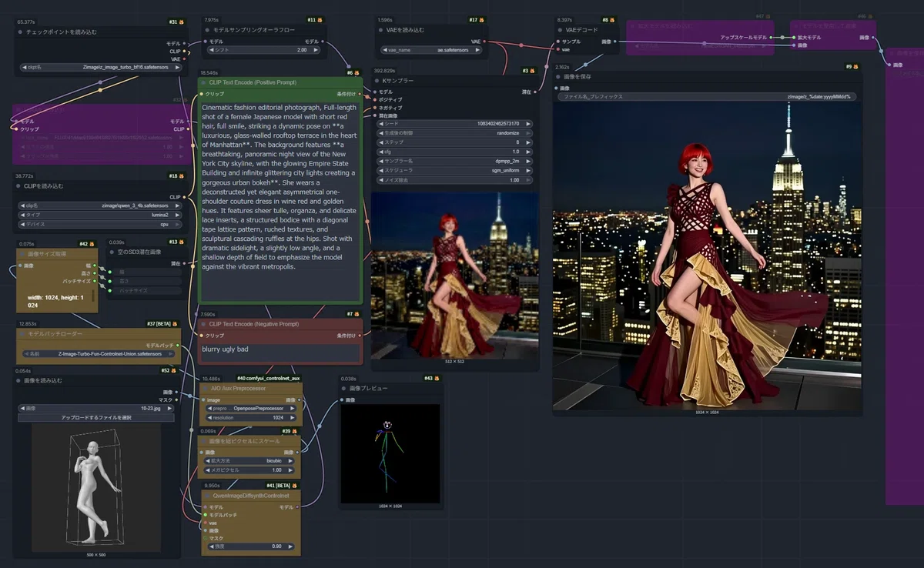Image resolution: width=924 pixels, height=568 pixels.
Task: Collapse the 画像を読み込む node via its title dot
Action: (x=20, y=380)
